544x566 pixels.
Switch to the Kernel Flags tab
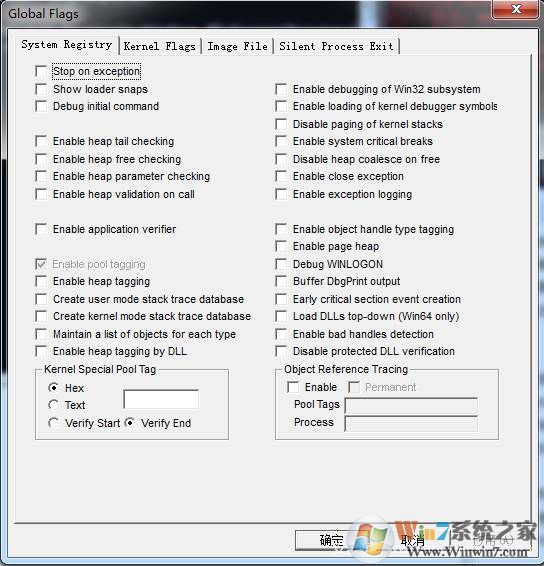160,46
